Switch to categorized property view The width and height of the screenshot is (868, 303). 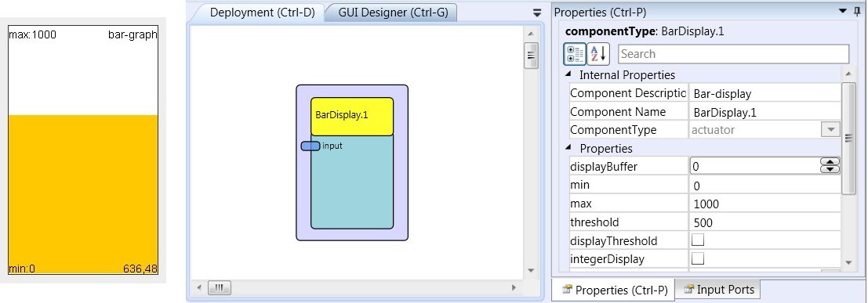click(575, 54)
